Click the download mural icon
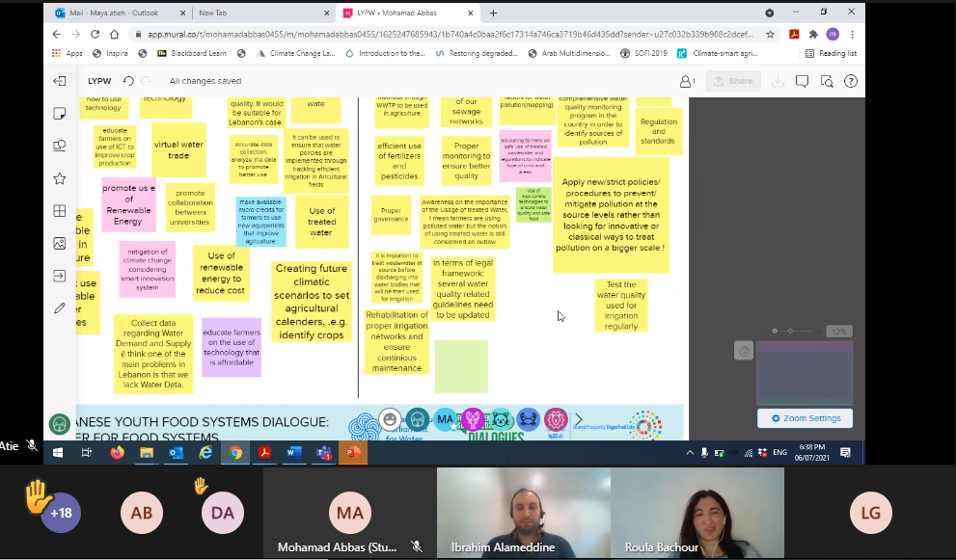This screenshot has width=956, height=560. [x=778, y=81]
